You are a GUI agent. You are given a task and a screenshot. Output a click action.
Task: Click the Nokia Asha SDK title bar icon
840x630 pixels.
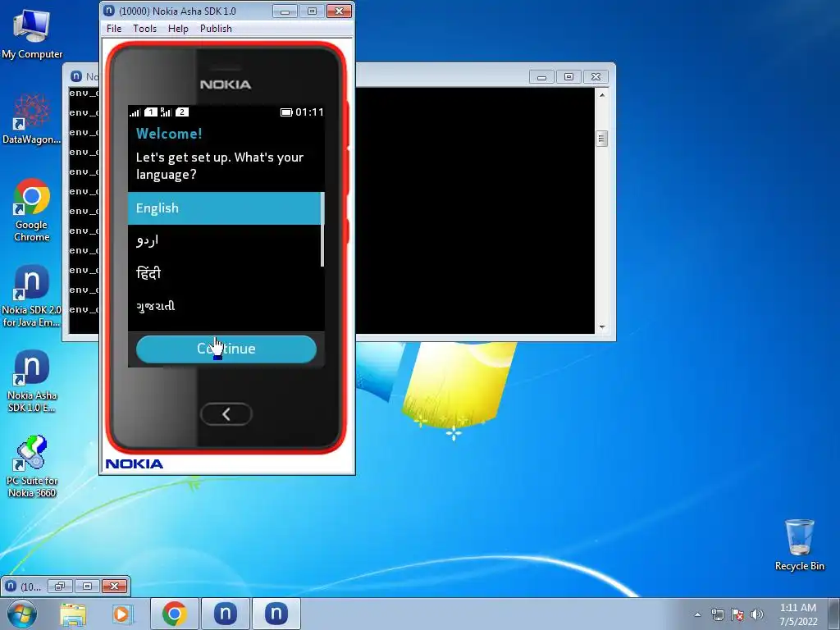click(109, 11)
